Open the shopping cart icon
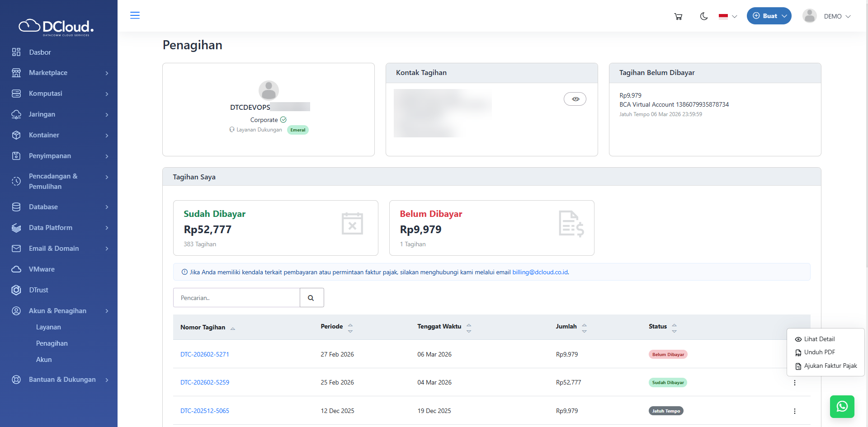The width and height of the screenshot is (868, 427). point(678,16)
